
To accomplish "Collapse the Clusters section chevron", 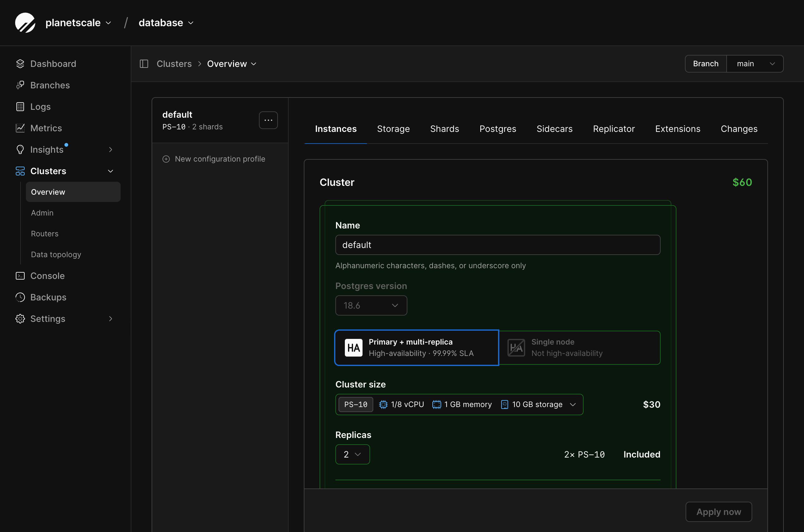I will 110,171.
